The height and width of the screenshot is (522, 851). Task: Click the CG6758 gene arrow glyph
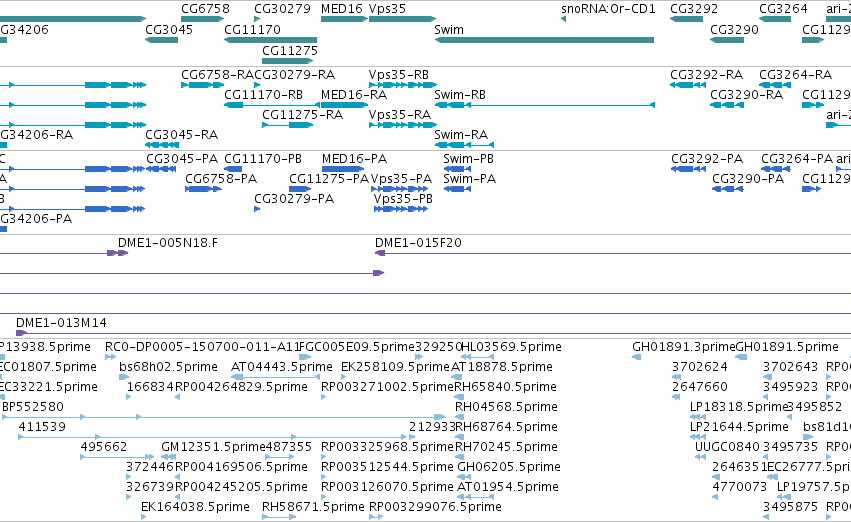202,19
